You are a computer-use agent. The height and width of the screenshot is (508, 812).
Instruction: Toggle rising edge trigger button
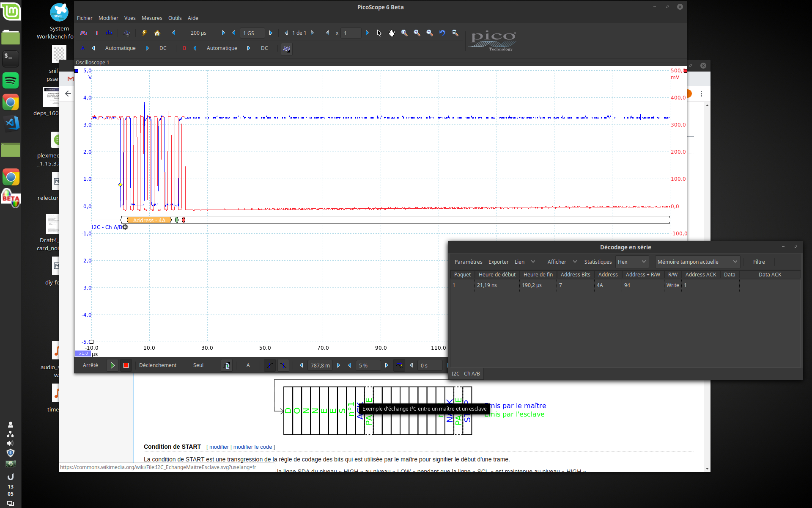click(x=269, y=365)
